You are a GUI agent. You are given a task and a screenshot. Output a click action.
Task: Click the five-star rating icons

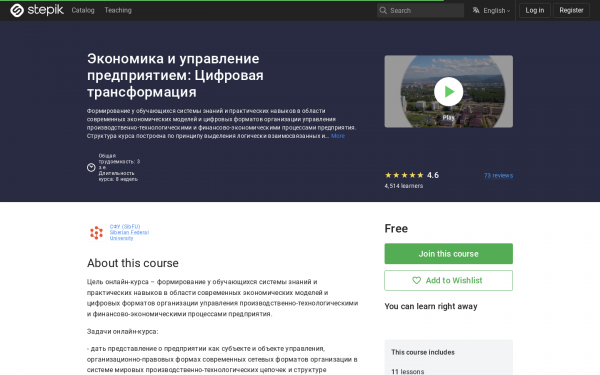click(x=404, y=175)
